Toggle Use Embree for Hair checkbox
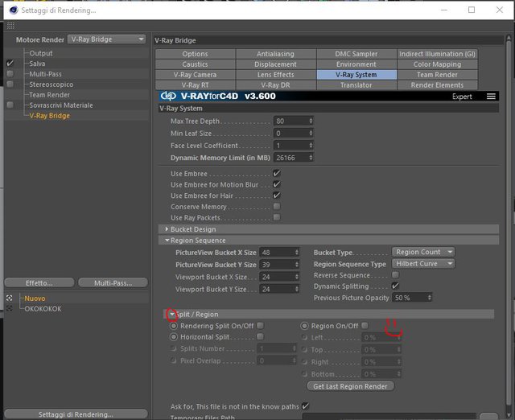 pyautogui.click(x=277, y=196)
